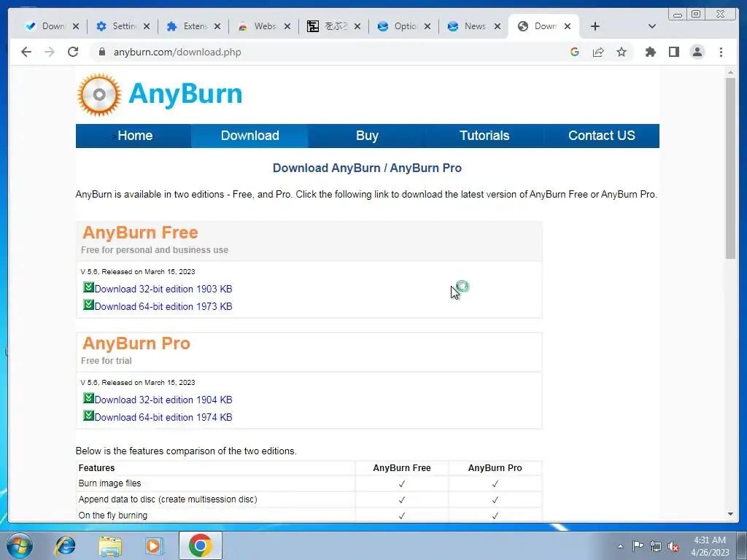
Task: Show hidden tray icons arrow
Action: tap(620, 546)
